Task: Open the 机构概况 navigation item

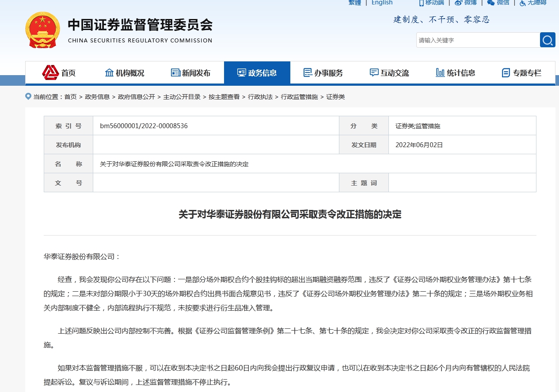Action: 125,73
